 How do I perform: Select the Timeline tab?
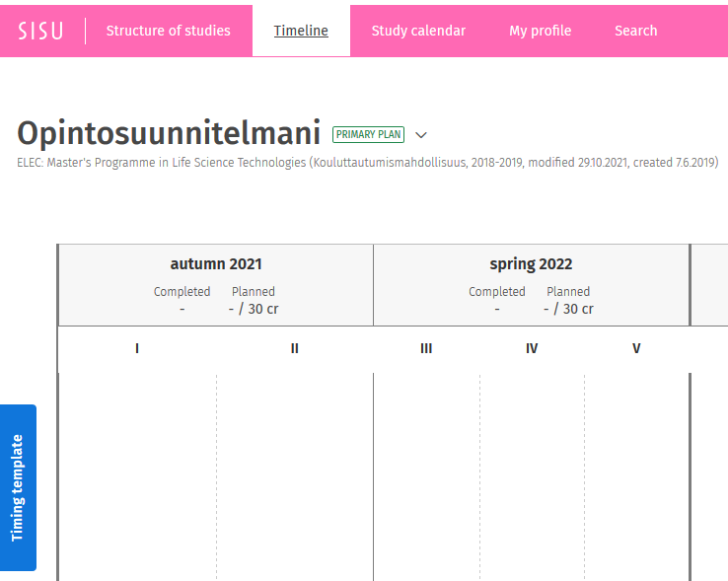301,31
